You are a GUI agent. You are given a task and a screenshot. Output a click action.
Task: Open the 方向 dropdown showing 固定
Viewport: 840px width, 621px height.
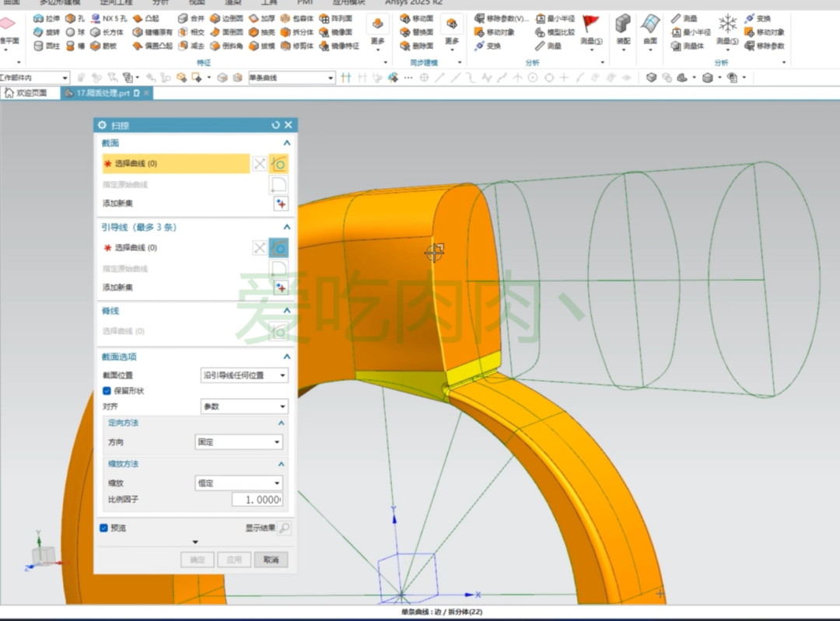coord(239,442)
